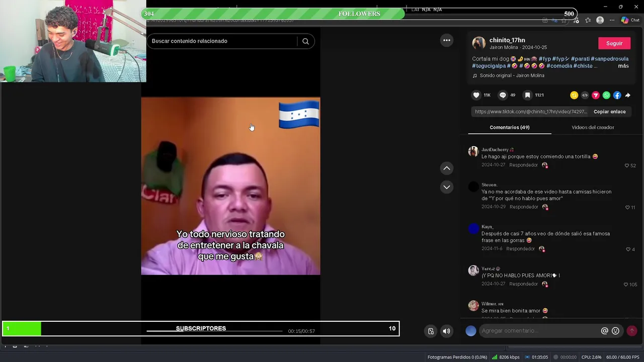Screen dimensions: 644x362
Task: Seek on the video progress bar
Action: click(x=214, y=331)
